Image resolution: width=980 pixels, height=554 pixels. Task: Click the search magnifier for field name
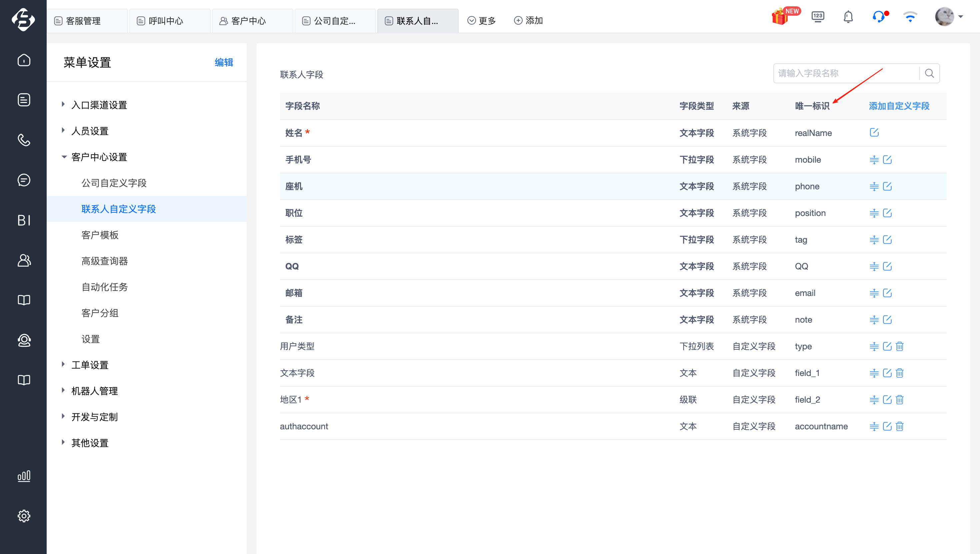click(x=929, y=73)
